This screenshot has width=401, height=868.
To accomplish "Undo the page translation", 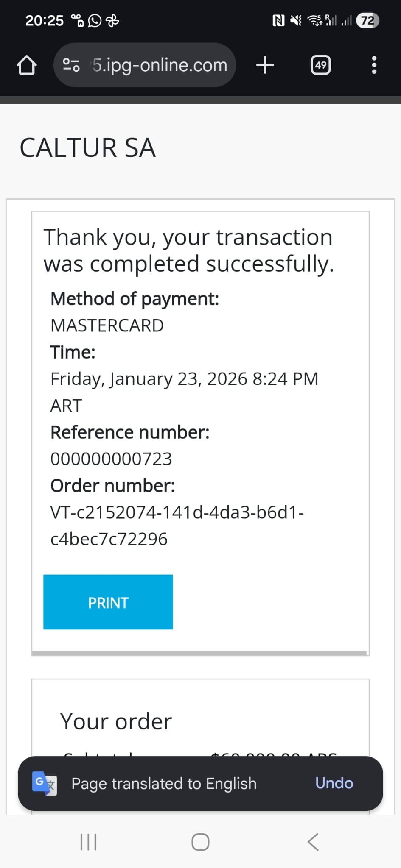I will 334,783.
